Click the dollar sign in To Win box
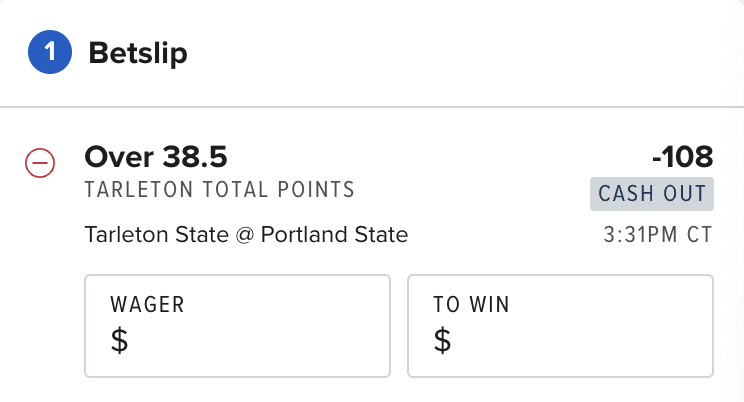744x402 pixels. click(x=442, y=340)
